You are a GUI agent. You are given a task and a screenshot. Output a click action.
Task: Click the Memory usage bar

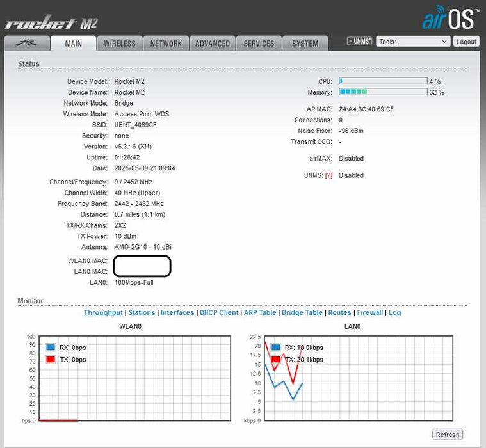pos(383,92)
